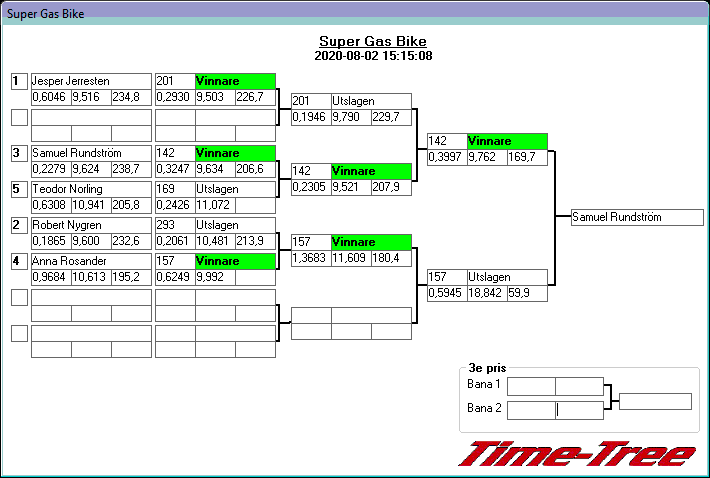Click seed box number 3

click(19, 153)
